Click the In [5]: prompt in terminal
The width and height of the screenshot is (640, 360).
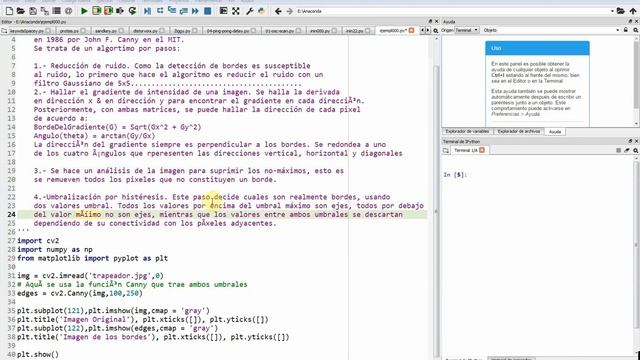(x=455, y=175)
